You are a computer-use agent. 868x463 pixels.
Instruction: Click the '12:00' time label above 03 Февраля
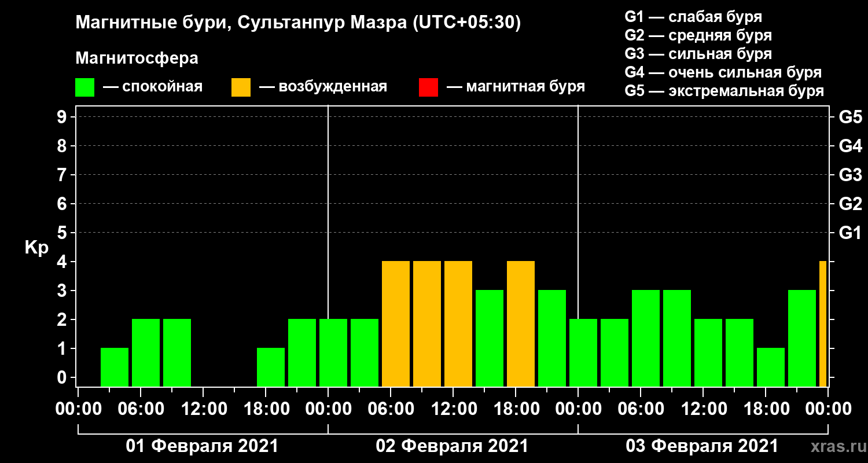(x=703, y=409)
